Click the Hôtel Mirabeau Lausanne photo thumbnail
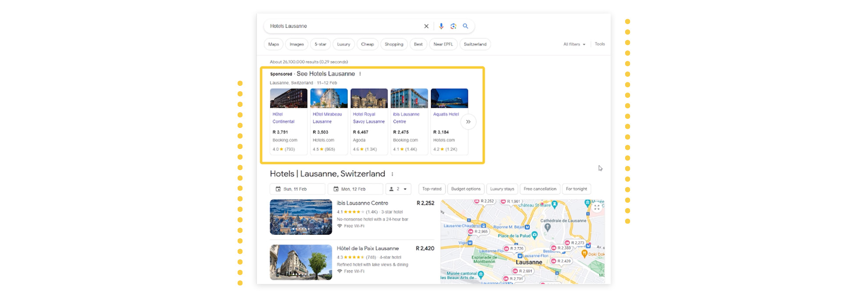Image resolution: width=868 pixels, height=298 pixels. point(329,98)
